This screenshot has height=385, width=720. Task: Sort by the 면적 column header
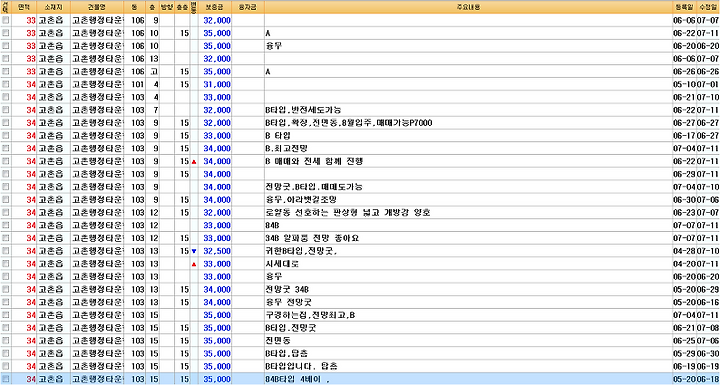point(24,7)
